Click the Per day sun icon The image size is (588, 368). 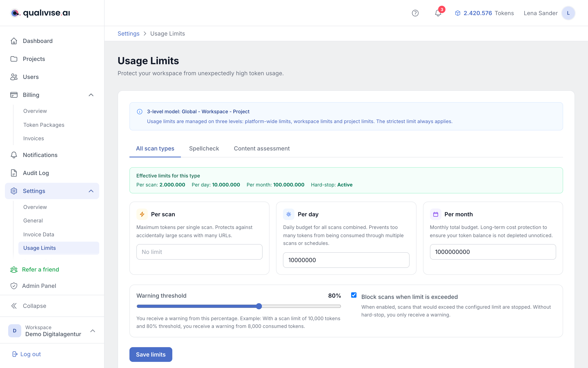[x=289, y=214]
